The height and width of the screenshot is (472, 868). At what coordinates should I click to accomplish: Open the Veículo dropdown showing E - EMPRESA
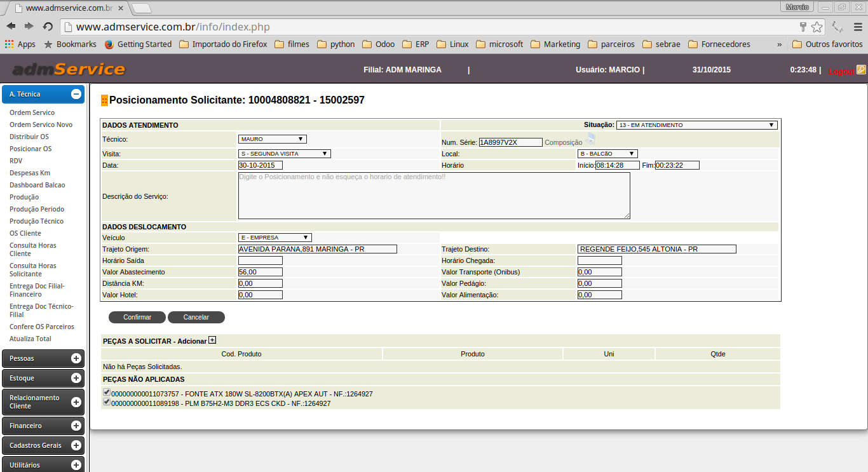point(275,238)
